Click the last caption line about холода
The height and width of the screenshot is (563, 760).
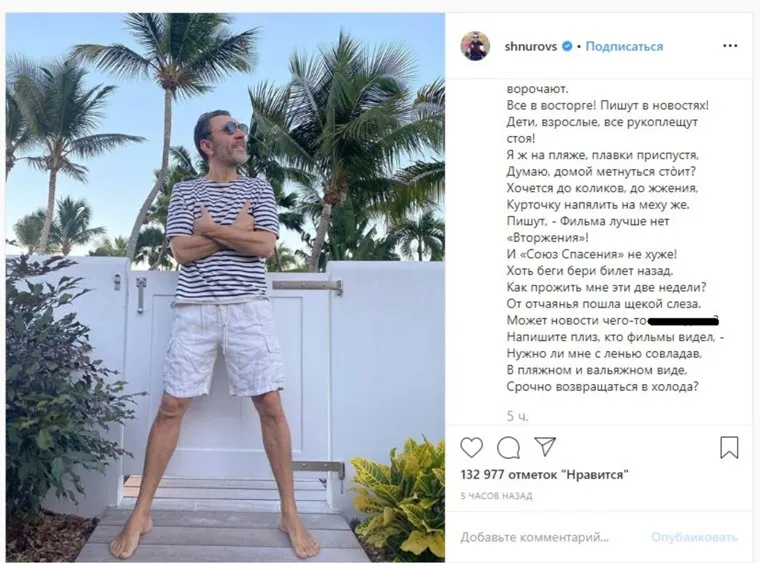point(602,387)
